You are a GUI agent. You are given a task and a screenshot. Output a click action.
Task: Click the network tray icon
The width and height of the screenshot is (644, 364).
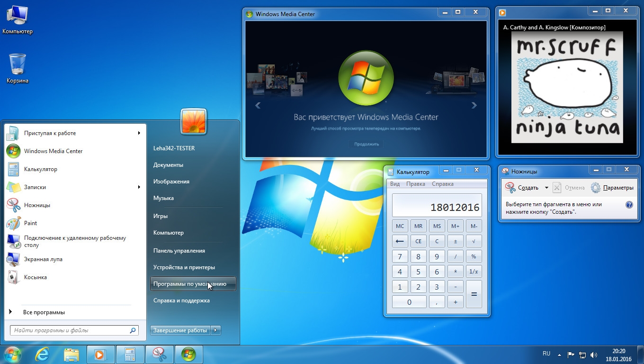(x=582, y=355)
